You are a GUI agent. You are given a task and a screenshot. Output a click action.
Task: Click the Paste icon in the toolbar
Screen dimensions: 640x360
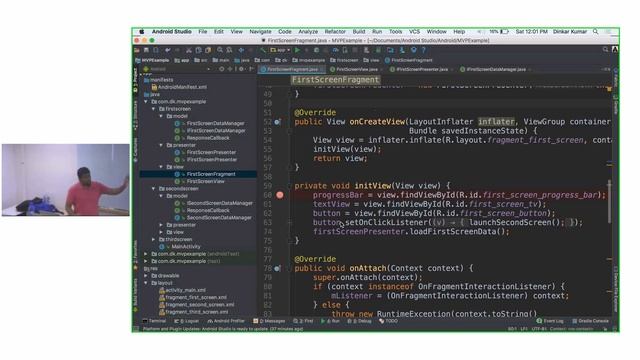(x=208, y=50)
